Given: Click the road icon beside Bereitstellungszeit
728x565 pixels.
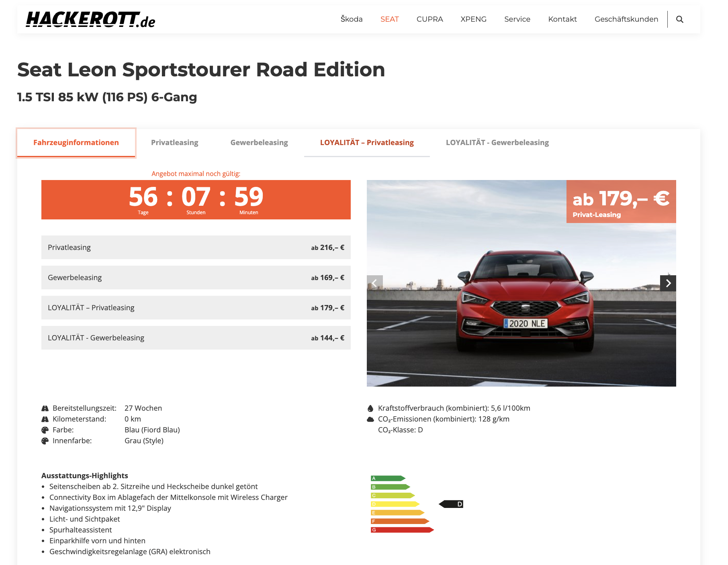Looking at the screenshot, I should [x=45, y=408].
